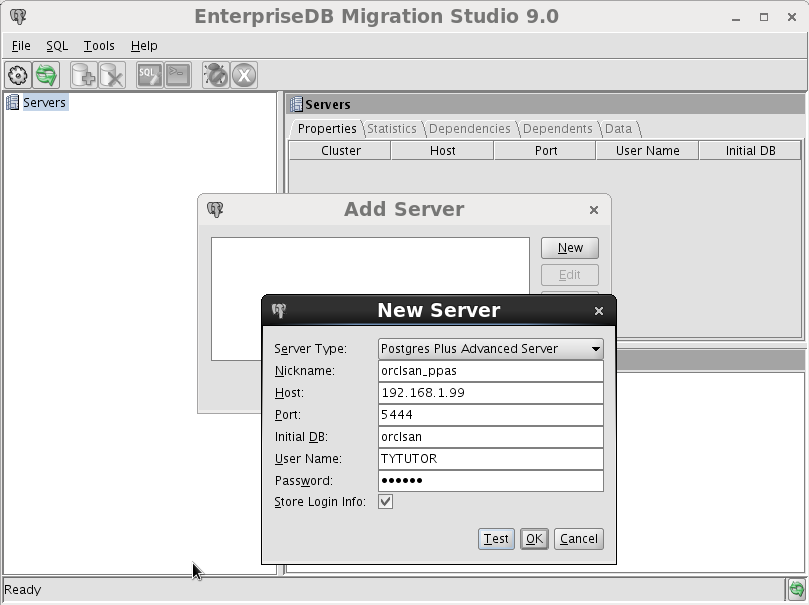The image size is (809, 605).
Task: Open the Server Type dropdown
Action: 490,349
